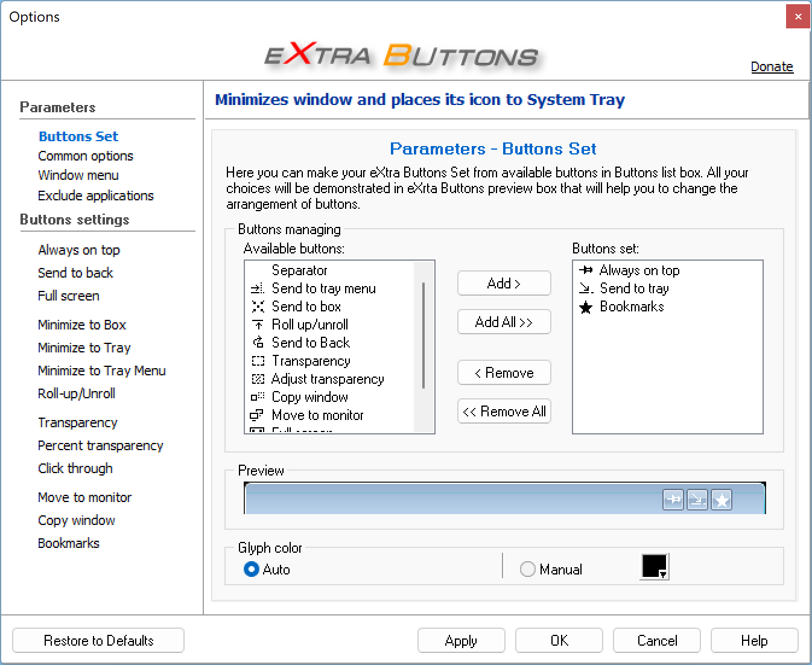Open Copy window settings in sidebar
This screenshot has height=665, width=812.
[77, 520]
